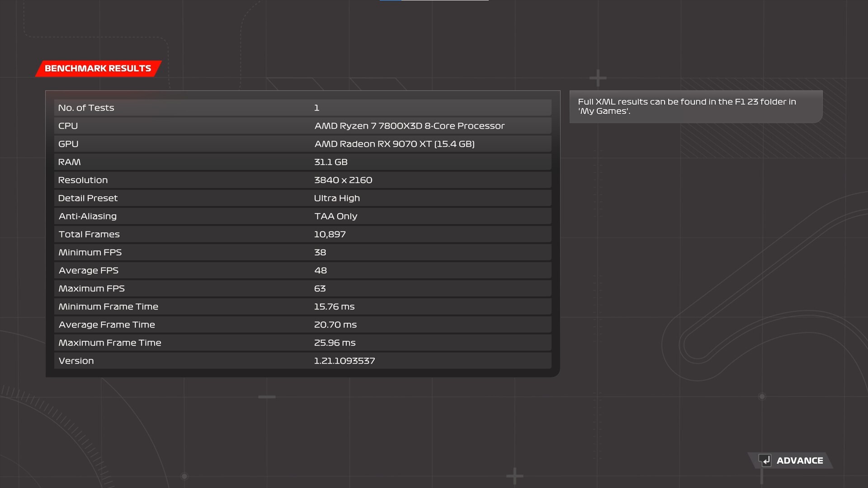Click the enter-key icon beside ADVANCE

point(765,460)
